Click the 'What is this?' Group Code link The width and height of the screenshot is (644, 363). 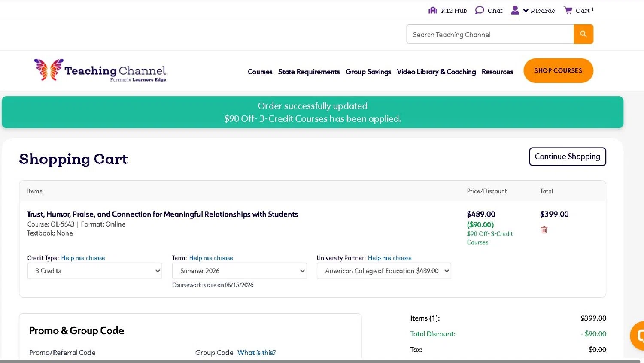pos(256,352)
